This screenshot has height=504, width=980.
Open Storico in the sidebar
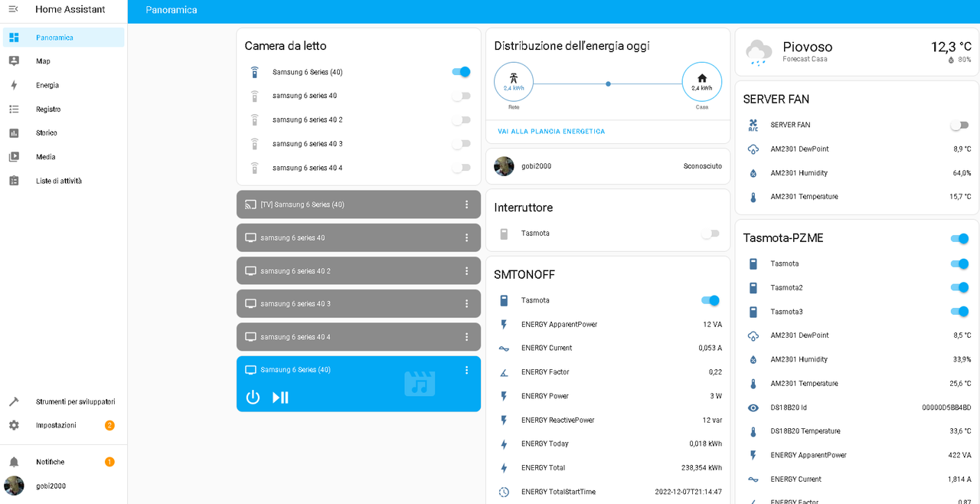tap(64, 133)
